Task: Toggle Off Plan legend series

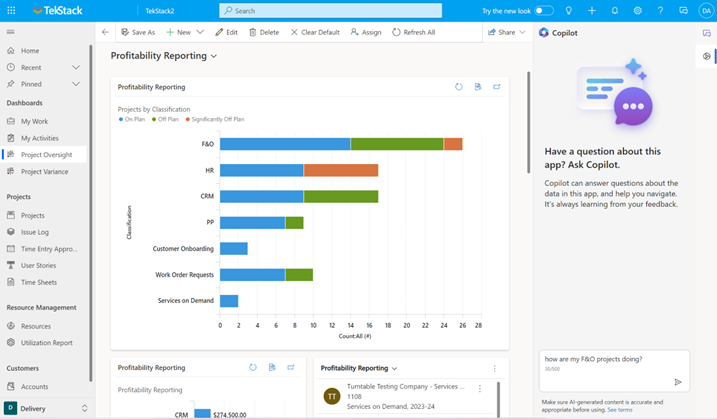Action: 165,119
